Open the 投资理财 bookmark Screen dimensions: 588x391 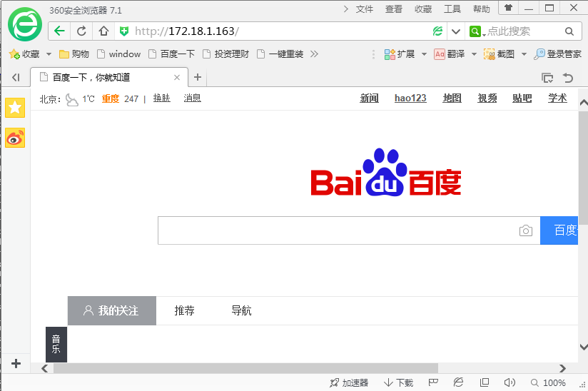pyautogui.click(x=225, y=54)
